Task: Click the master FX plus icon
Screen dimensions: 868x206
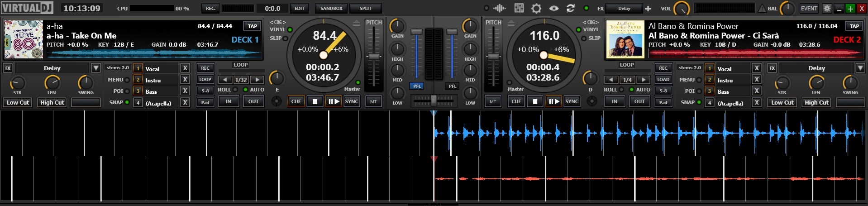Action: pyautogui.click(x=648, y=9)
